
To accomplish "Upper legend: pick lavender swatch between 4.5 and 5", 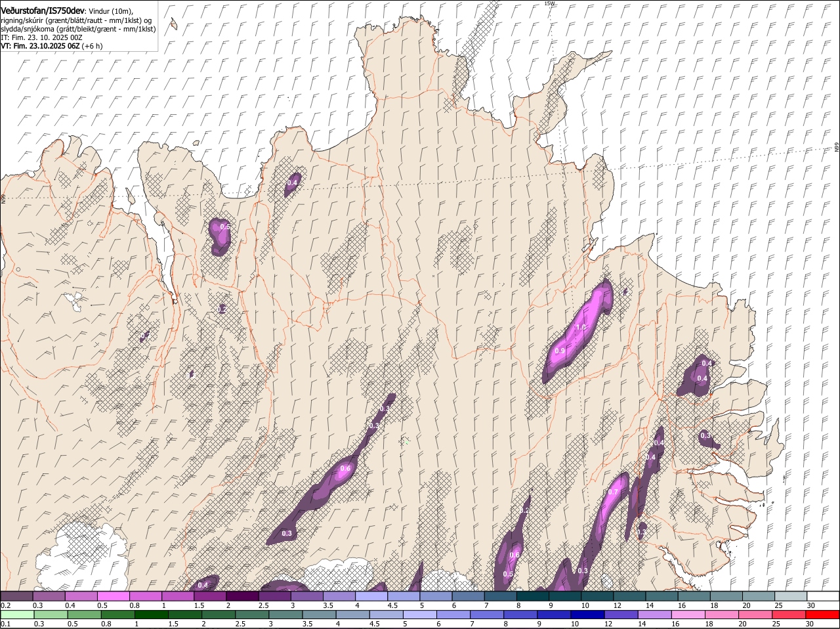I will (403, 596).
